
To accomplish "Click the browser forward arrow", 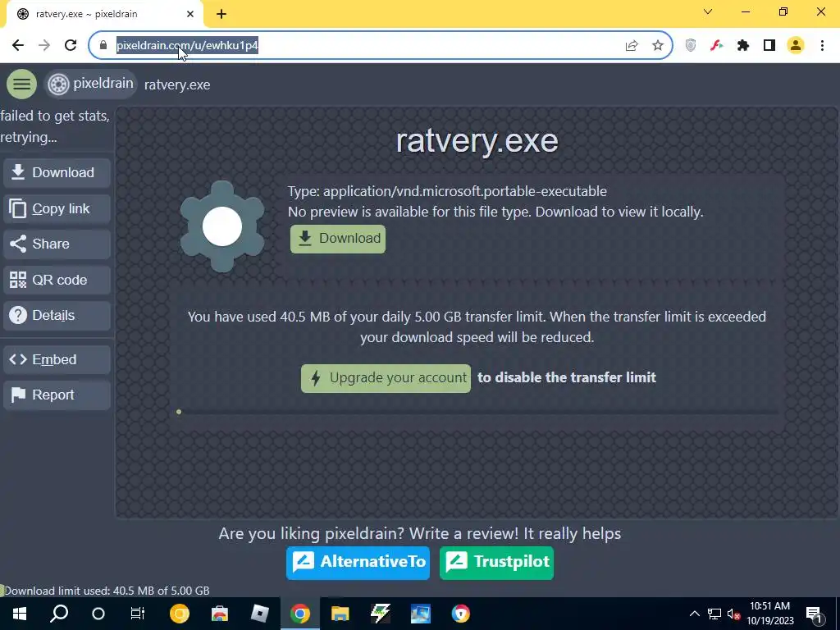I will tap(44, 46).
